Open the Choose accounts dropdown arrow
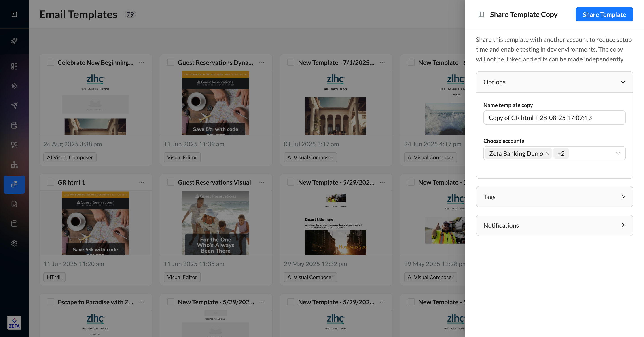The height and width of the screenshot is (337, 644). (618, 153)
